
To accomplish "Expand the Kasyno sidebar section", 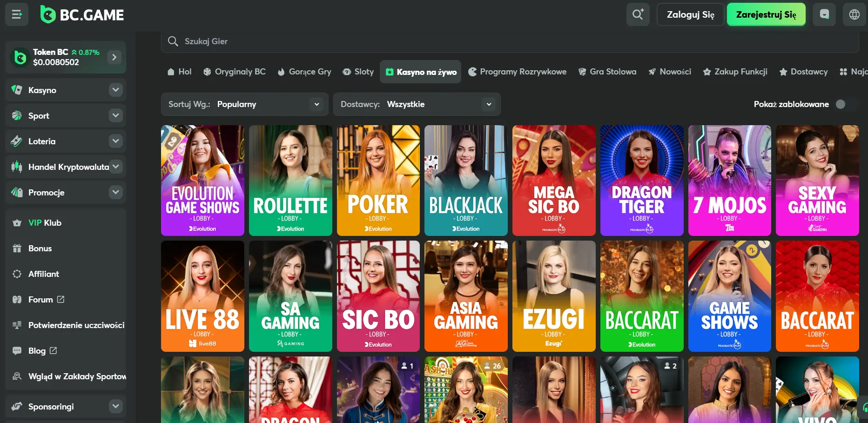I will (116, 90).
